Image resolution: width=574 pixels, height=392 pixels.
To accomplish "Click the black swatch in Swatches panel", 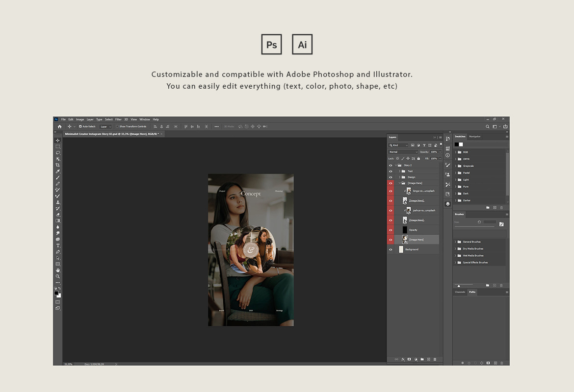I will click(456, 145).
